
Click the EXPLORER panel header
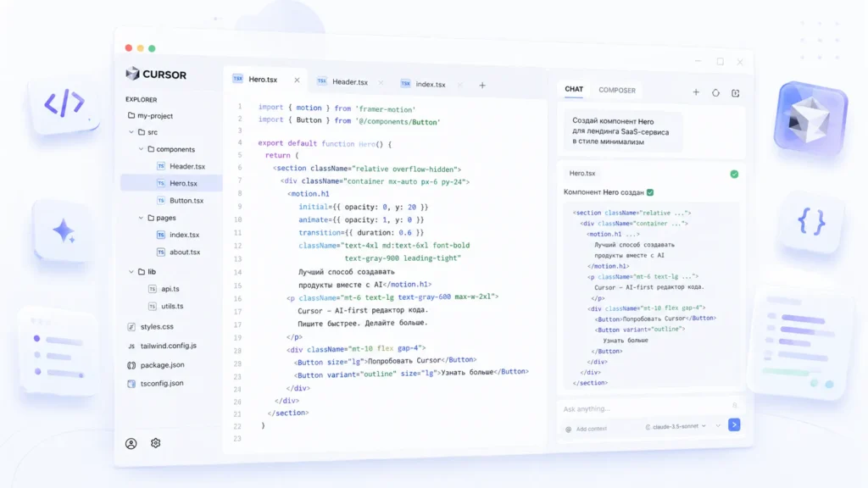click(x=142, y=100)
